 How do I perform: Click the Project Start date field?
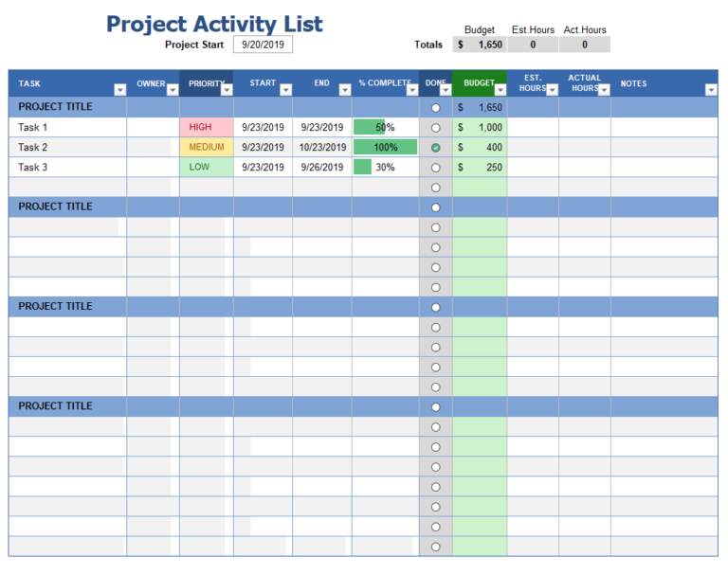pyautogui.click(x=263, y=45)
